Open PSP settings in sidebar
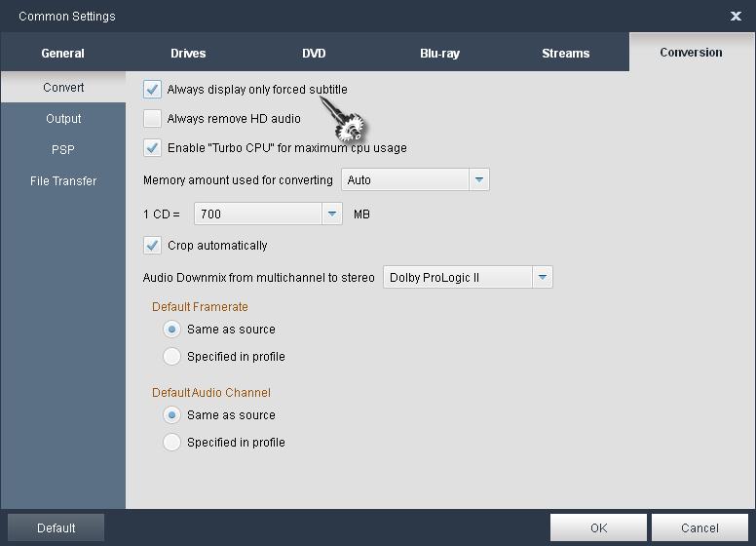This screenshot has width=756, height=546. [63, 150]
